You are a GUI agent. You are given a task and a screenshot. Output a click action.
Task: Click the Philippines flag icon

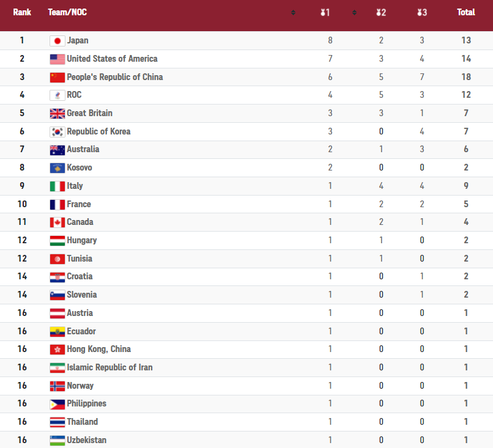tap(57, 405)
